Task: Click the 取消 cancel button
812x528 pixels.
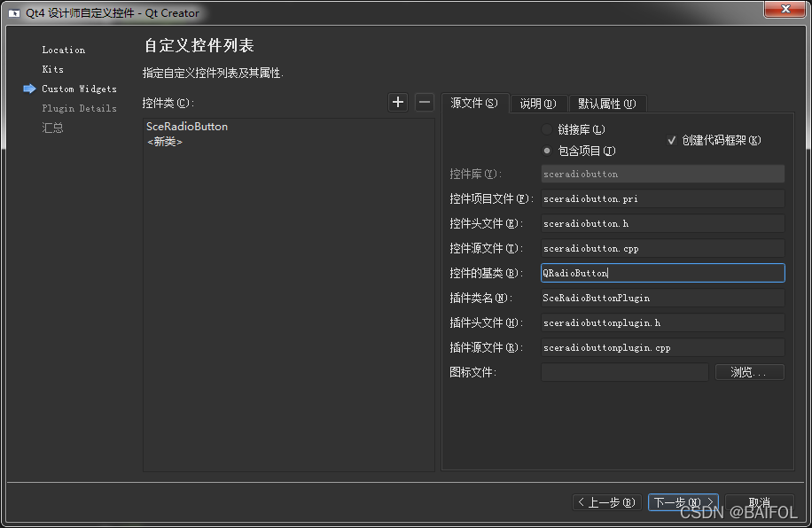Action: 759,502
